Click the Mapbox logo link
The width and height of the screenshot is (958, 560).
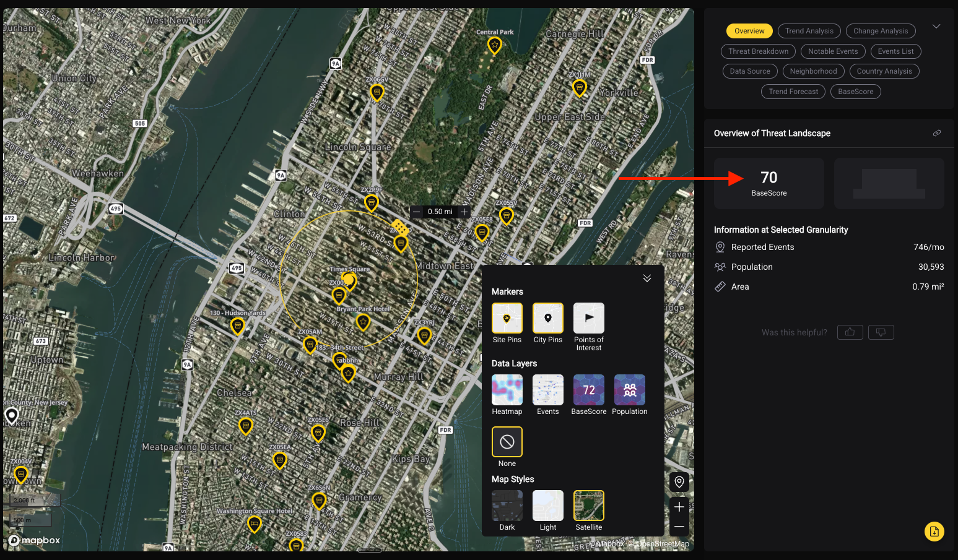click(x=35, y=540)
